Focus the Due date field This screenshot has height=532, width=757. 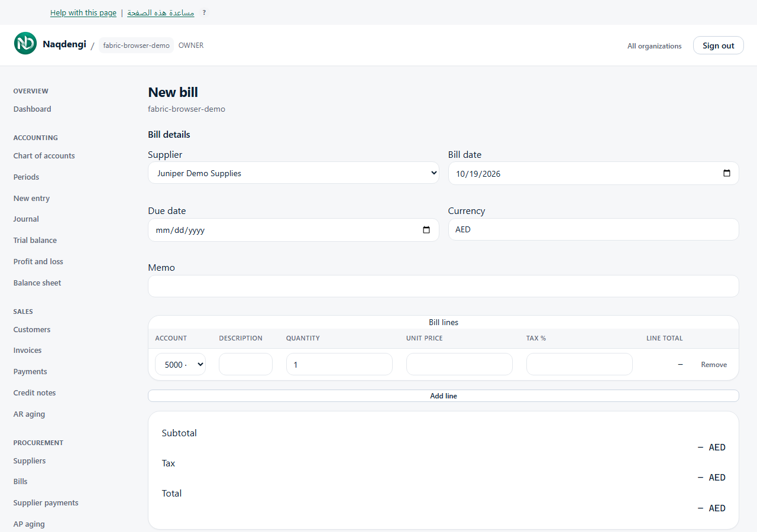tap(293, 230)
